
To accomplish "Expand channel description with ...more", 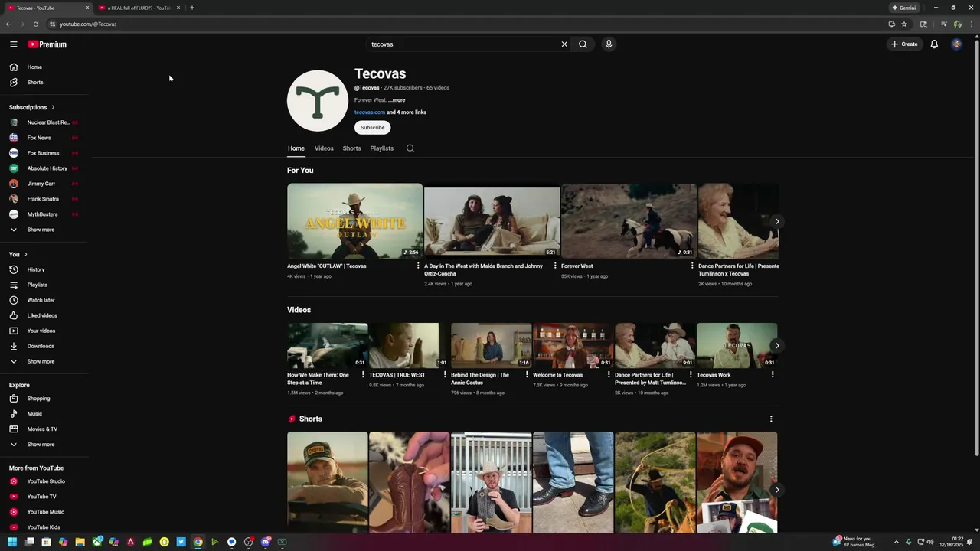I will coord(397,100).
